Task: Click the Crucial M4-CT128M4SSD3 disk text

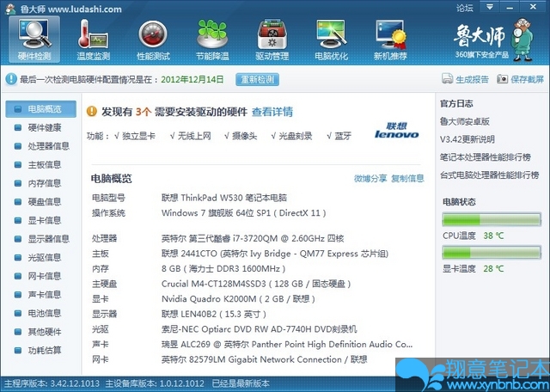Action: 256,284
